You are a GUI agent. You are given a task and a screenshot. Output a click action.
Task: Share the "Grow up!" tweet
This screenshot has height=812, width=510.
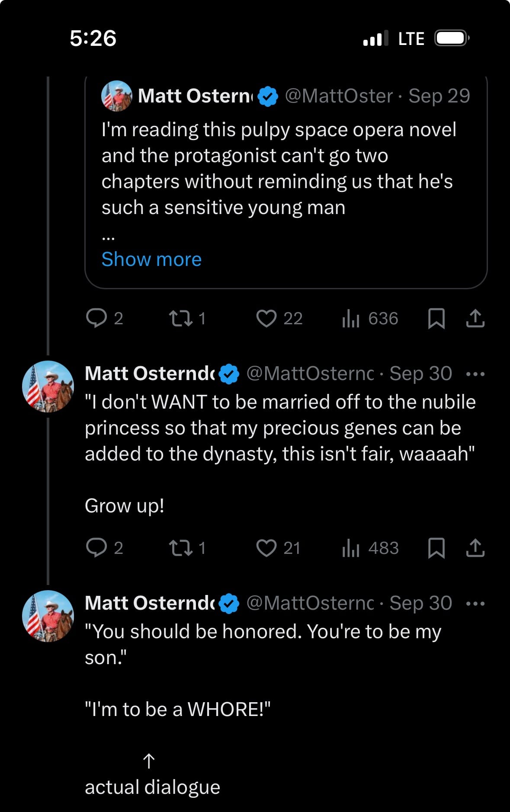click(475, 548)
